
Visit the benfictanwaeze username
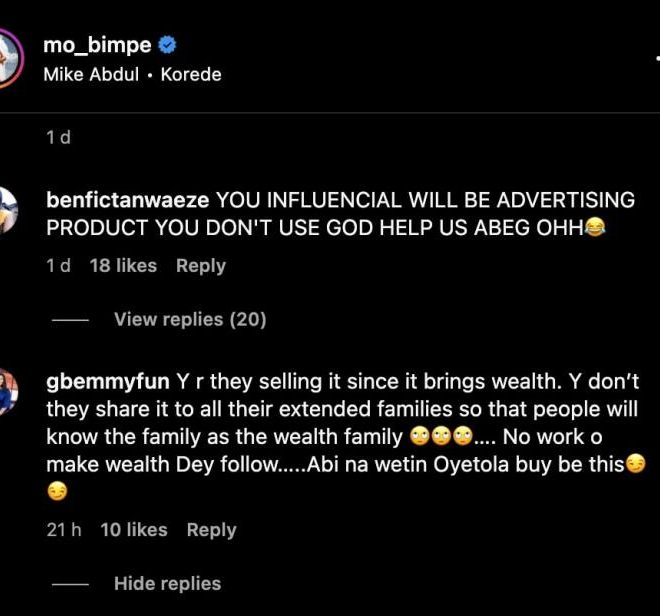[128, 200]
